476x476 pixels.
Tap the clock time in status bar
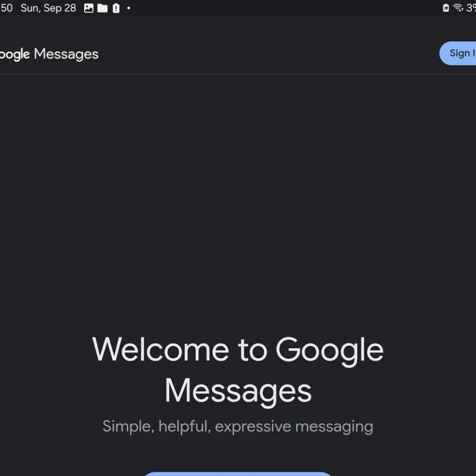pos(6,8)
